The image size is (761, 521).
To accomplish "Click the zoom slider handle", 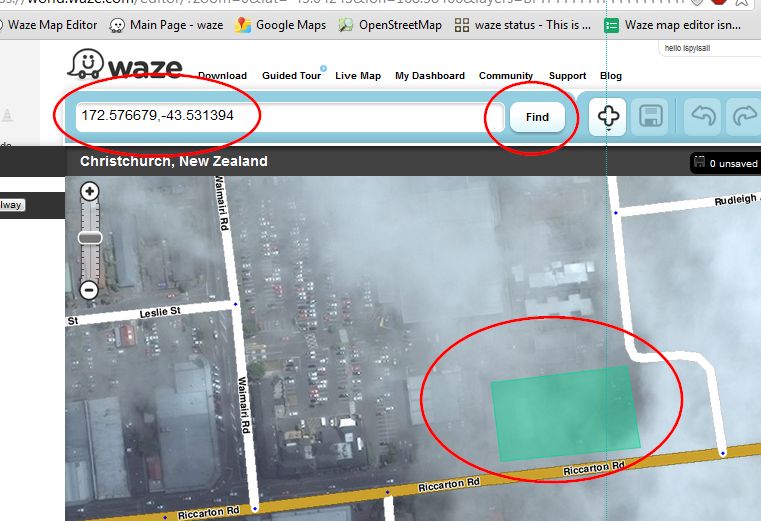I will click(x=90, y=237).
